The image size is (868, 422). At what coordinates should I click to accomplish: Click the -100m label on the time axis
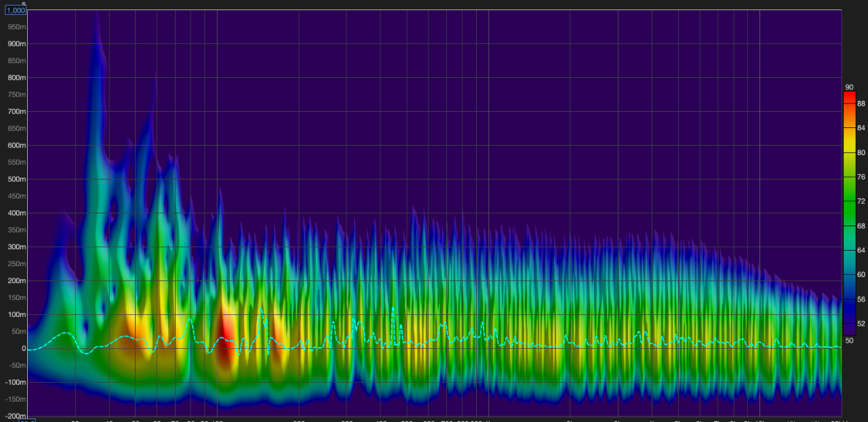click(x=15, y=382)
